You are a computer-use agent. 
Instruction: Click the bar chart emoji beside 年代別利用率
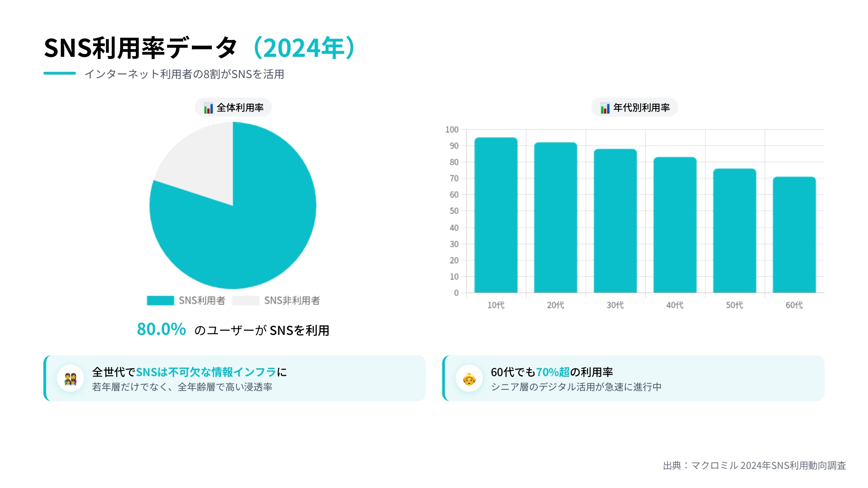[x=605, y=108]
